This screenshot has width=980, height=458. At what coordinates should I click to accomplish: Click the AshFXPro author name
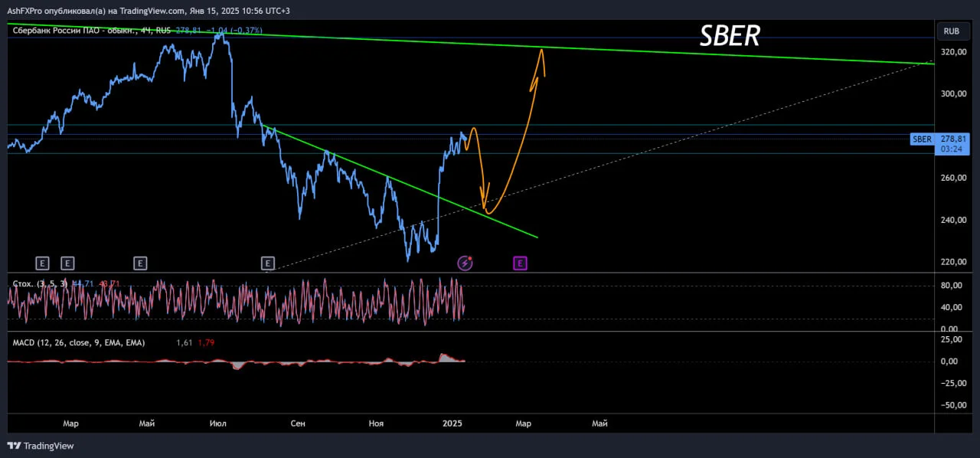24,11
